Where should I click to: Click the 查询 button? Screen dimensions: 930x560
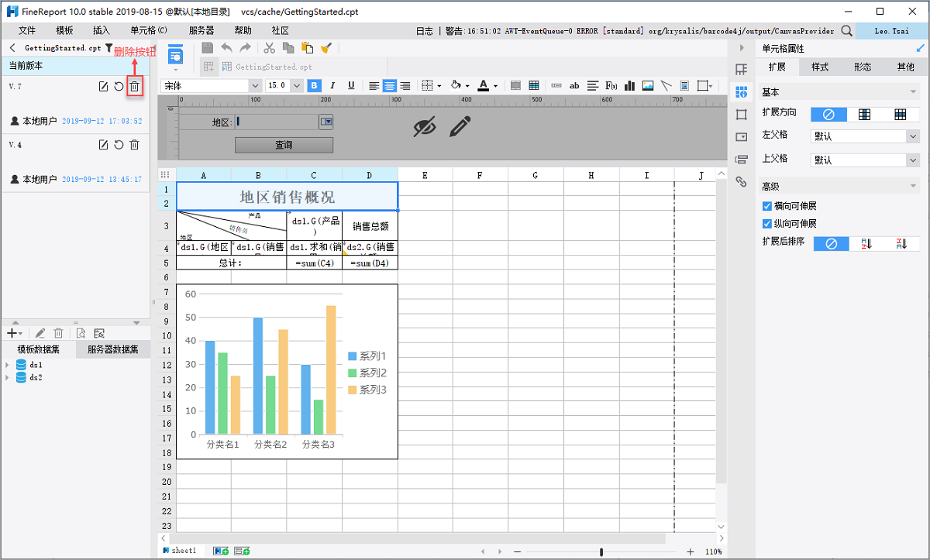284,145
